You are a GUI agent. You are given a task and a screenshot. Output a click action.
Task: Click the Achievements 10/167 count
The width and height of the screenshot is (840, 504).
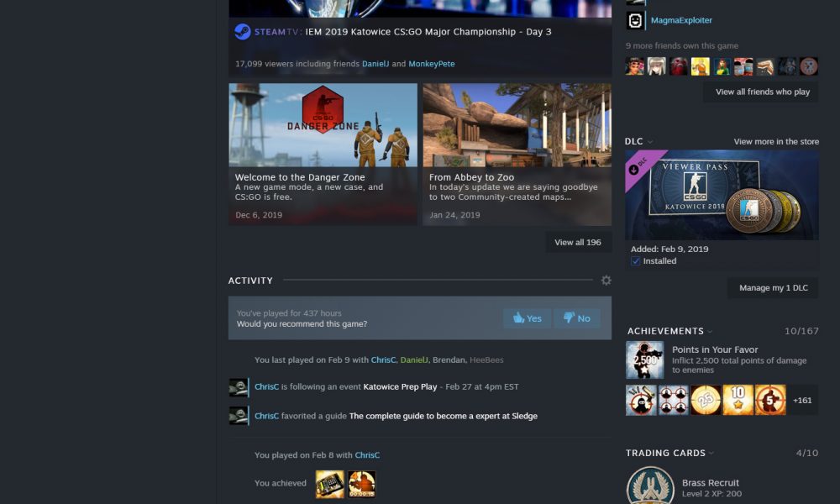pyautogui.click(x=801, y=331)
